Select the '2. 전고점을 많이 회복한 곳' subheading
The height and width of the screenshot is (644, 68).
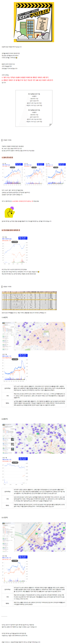(x=11, y=230)
